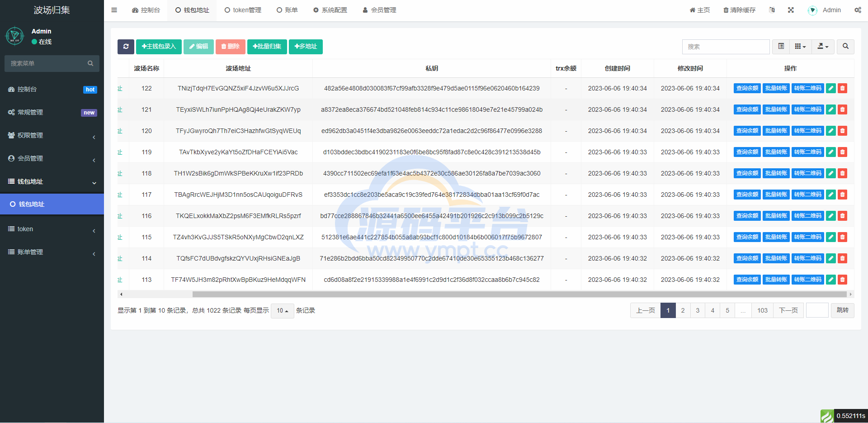Screen dimensions: 868x423
Task: Delete row 121 with red trash icon
Action: (x=842, y=109)
